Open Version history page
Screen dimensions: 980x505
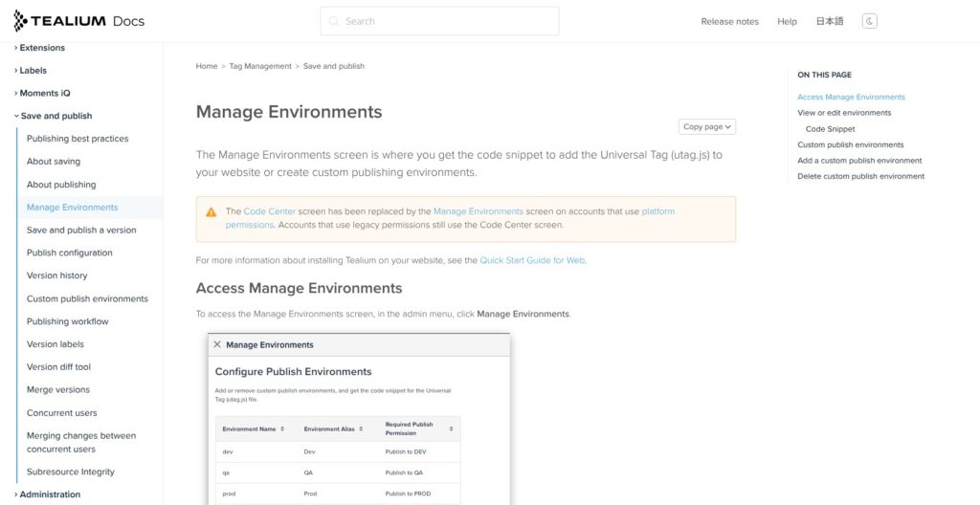coord(56,275)
